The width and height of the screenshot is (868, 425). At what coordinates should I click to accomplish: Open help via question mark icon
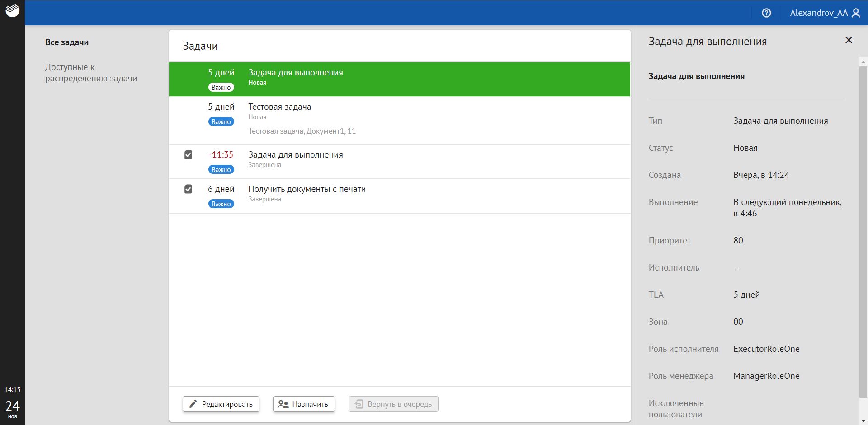click(766, 13)
